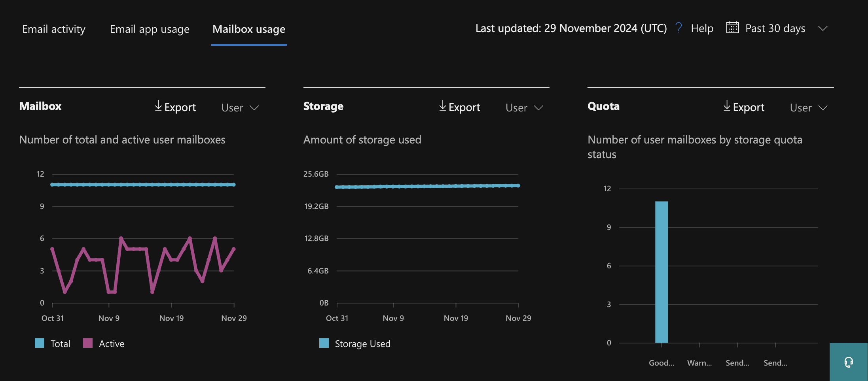Click the Mailbox Export download icon
The image size is (868, 381).
pyautogui.click(x=158, y=106)
